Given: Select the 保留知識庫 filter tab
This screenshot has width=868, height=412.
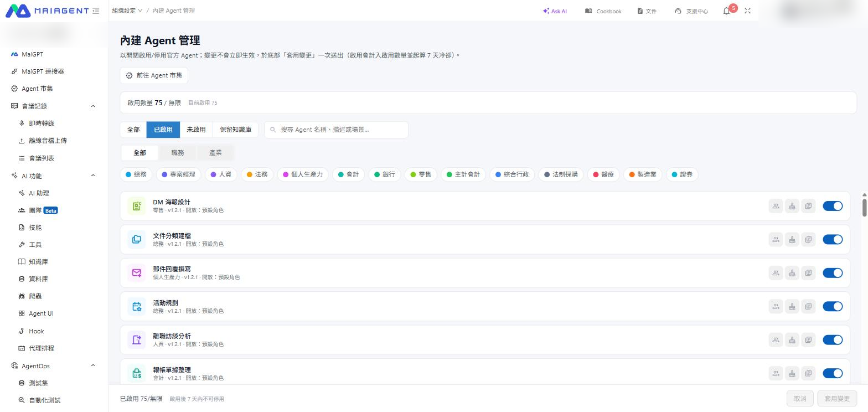Looking at the screenshot, I should point(235,130).
